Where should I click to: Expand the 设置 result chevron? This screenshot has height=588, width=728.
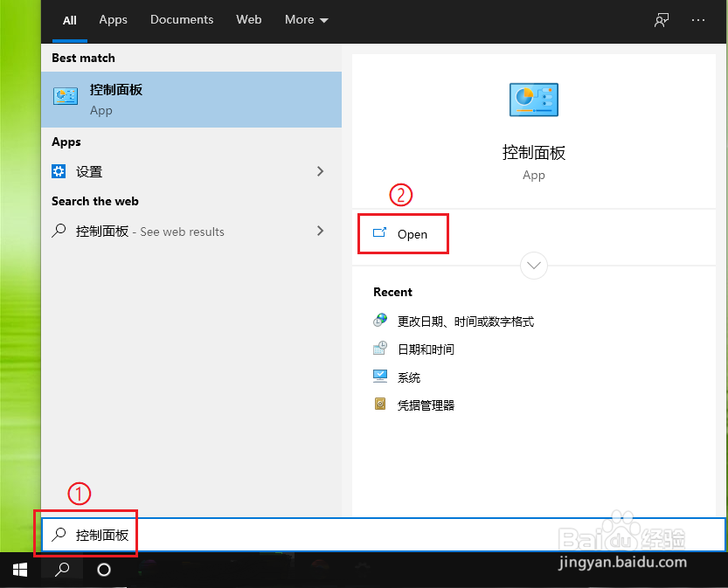pos(321,171)
